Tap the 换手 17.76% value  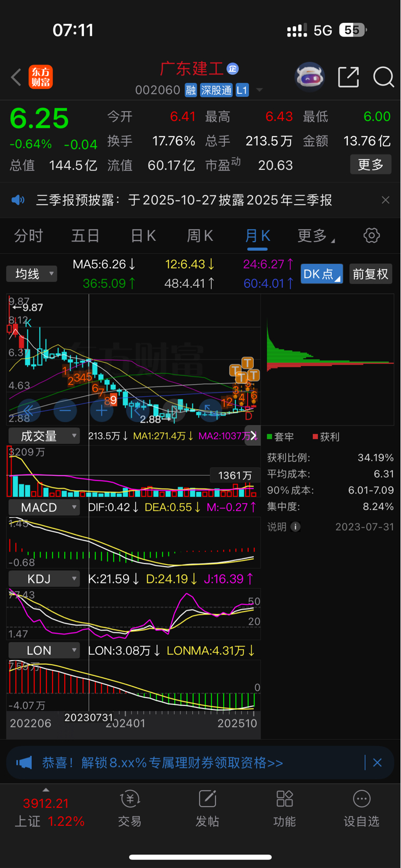[x=174, y=141]
